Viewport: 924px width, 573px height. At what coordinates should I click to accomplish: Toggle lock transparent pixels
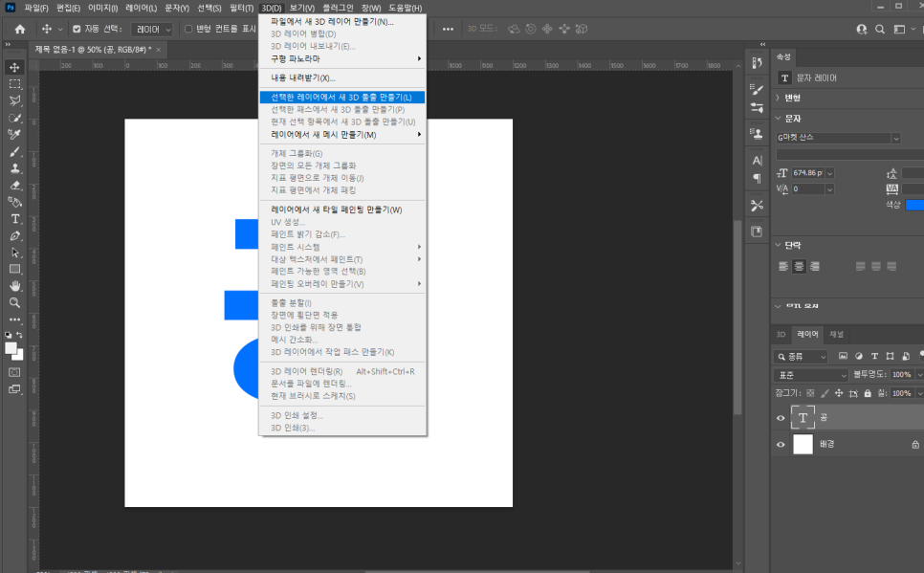click(x=810, y=393)
